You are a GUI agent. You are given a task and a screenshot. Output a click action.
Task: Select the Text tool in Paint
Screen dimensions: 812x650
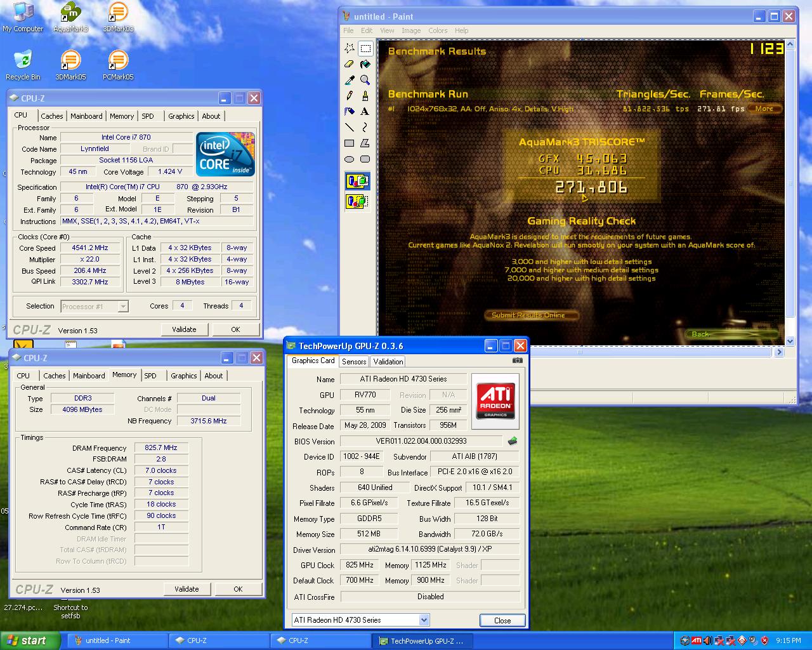tap(365, 112)
